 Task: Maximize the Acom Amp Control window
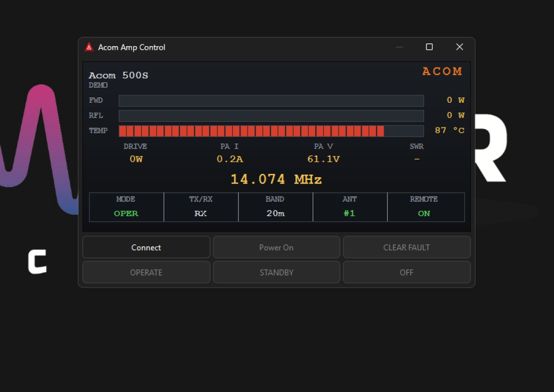click(x=429, y=47)
